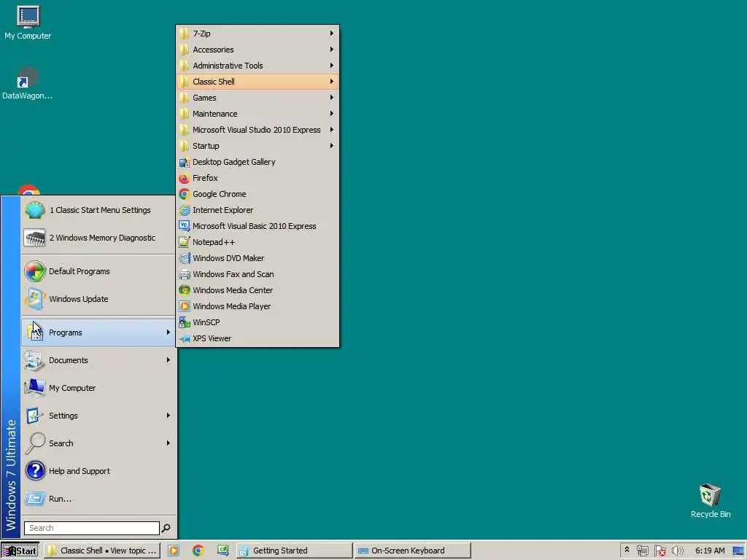747x560 pixels.
Task: Click the Show Desktop tray icon
Action: (738, 551)
